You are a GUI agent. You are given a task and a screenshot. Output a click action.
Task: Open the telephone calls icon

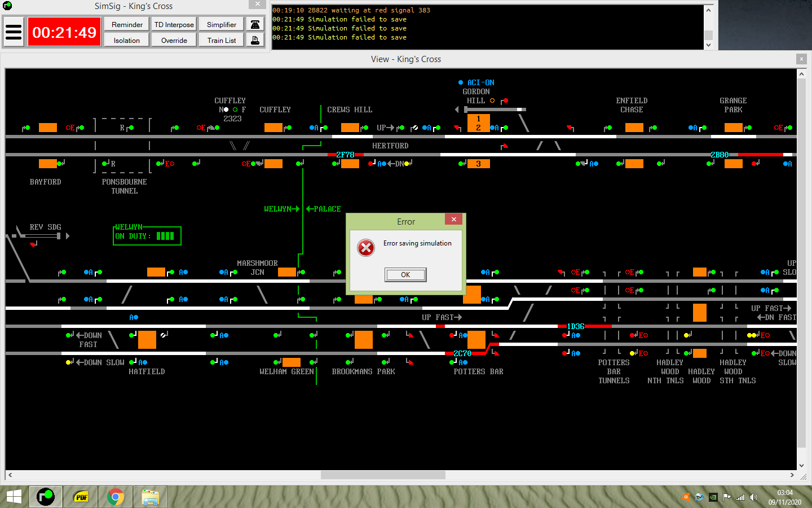point(255,24)
